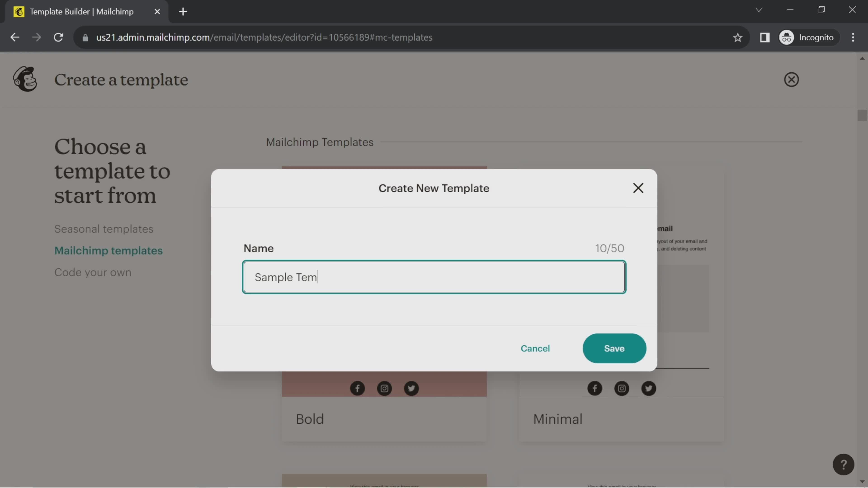Choose the Bold template card
The width and height of the screenshot is (868, 488).
384,419
